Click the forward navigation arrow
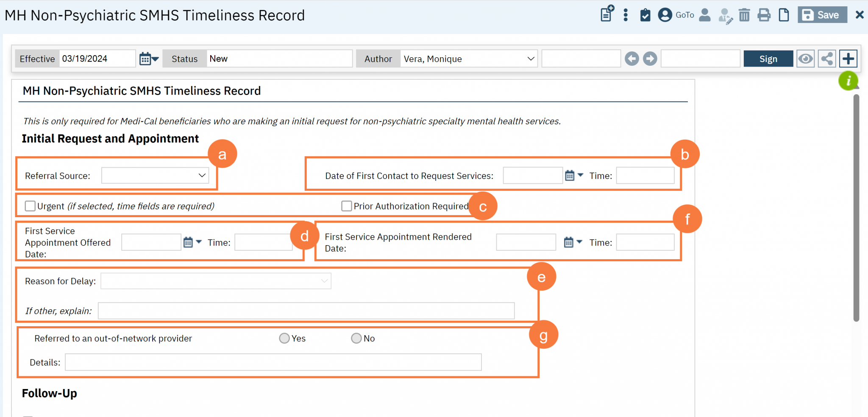 click(650, 59)
